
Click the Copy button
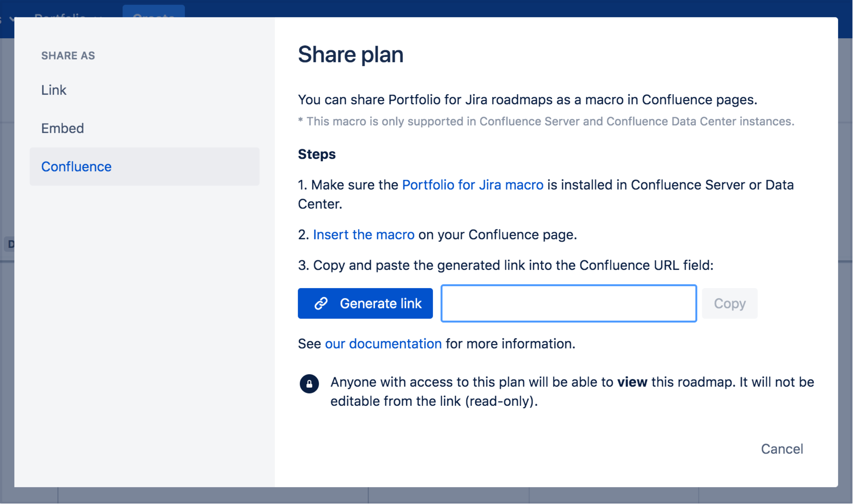tap(729, 303)
